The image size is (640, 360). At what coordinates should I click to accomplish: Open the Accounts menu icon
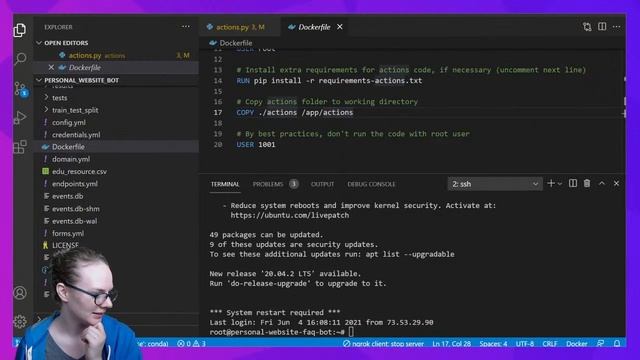coord(20,293)
